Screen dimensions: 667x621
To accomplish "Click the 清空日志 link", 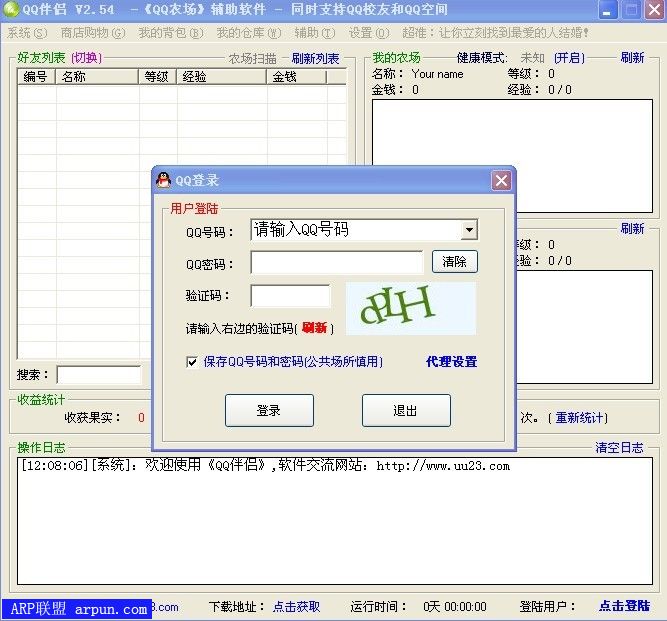I will pos(619,447).
